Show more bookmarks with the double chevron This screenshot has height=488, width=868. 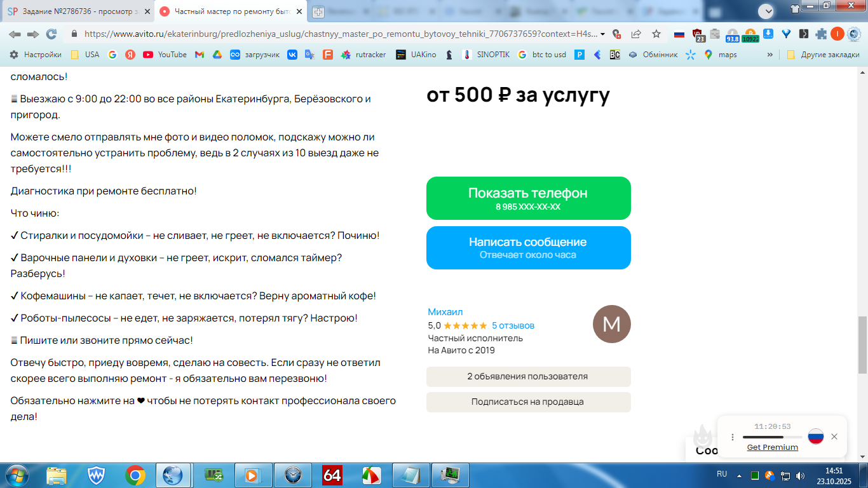(x=770, y=55)
